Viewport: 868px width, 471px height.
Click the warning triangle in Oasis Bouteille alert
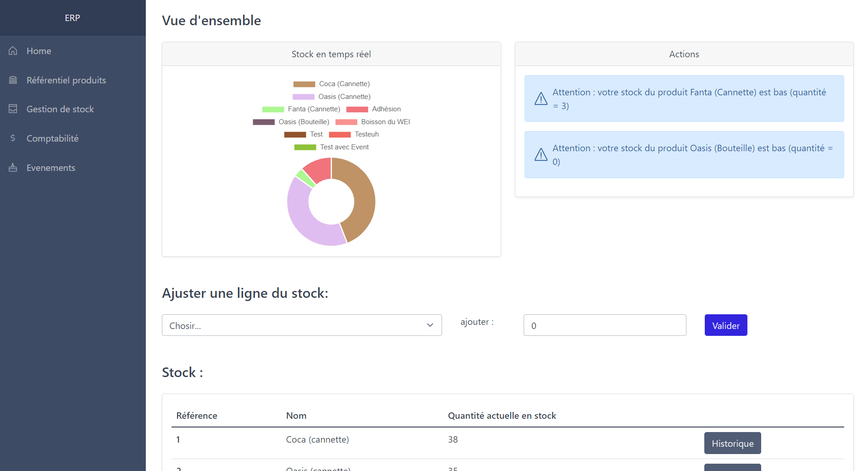click(x=541, y=155)
